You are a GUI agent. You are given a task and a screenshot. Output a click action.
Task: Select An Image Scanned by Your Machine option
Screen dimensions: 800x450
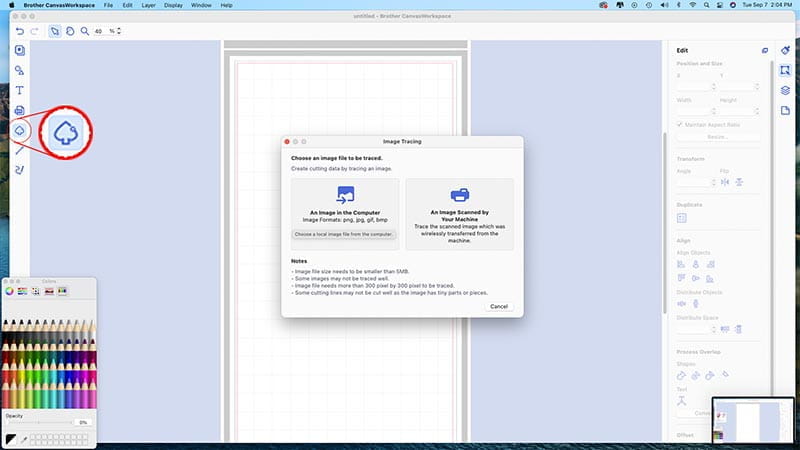tap(460, 214)
